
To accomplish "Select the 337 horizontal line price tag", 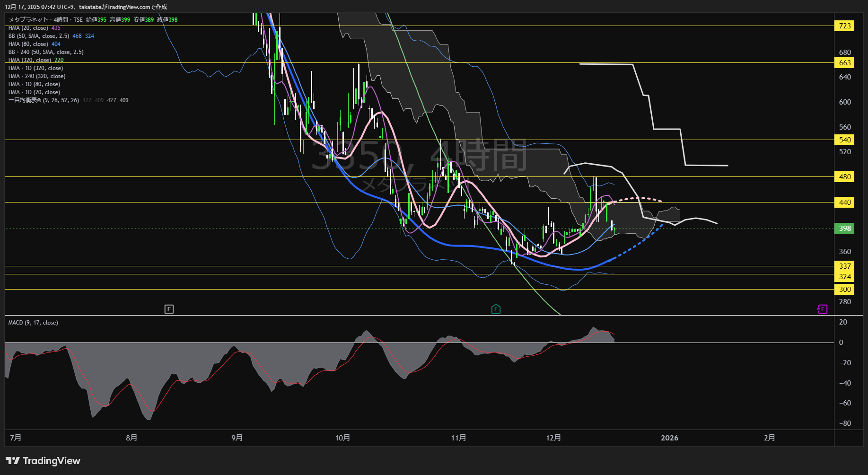I will tap(845, 266).
